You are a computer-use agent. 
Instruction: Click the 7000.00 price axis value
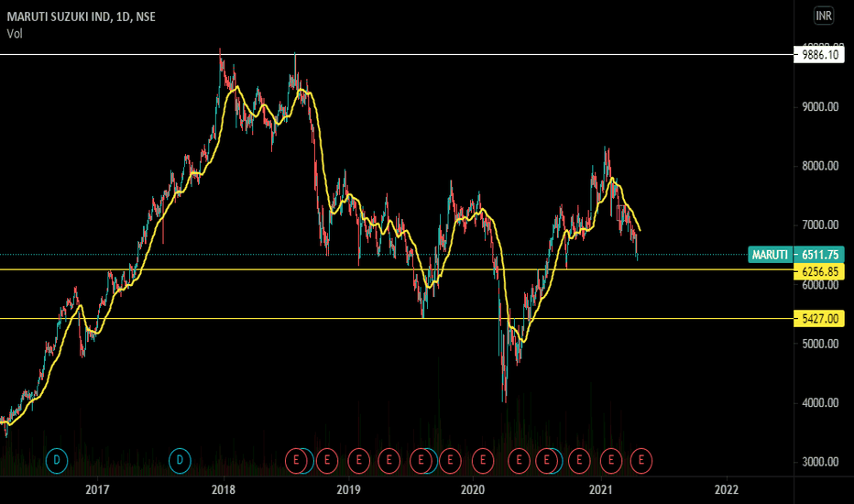(820, 225)
